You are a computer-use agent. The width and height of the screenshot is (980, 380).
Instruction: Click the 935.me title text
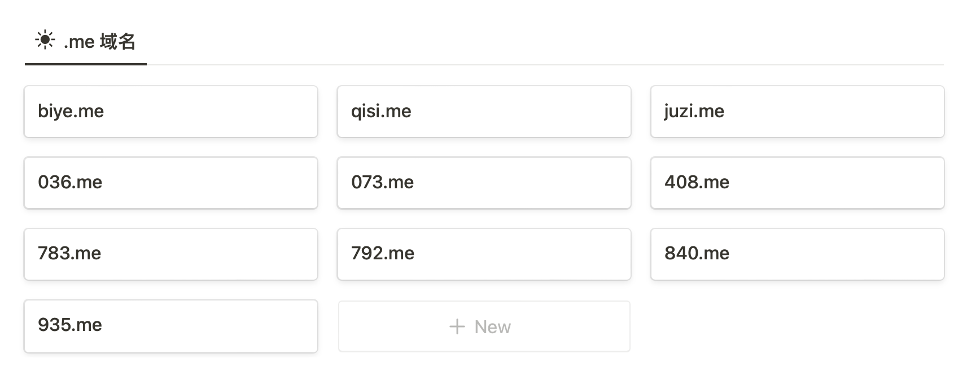pos(70,325)
